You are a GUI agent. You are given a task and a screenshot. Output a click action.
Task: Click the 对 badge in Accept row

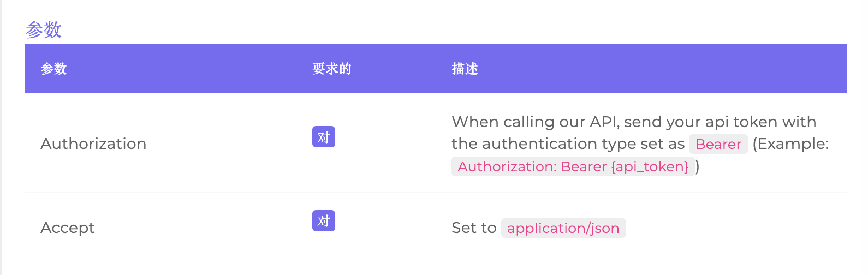pos(324,221)
